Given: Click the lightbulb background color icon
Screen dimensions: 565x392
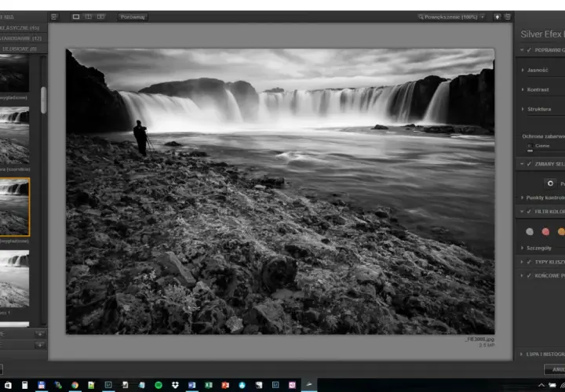Looking at the screenshot, I should pyautogui.click(x=498, y=17).
